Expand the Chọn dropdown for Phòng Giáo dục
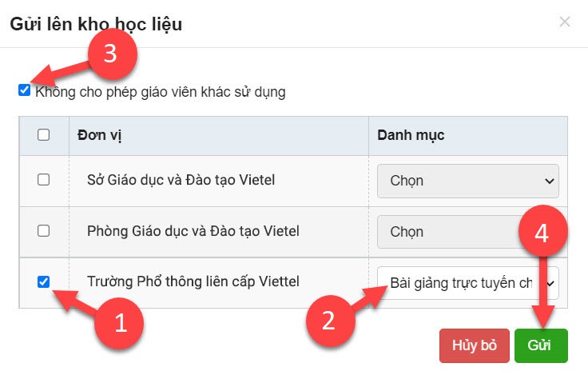588x383 pixels. click(447, 232)
